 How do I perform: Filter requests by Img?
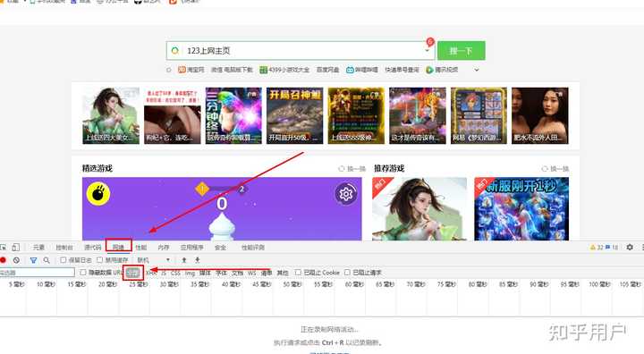point(190,273)
